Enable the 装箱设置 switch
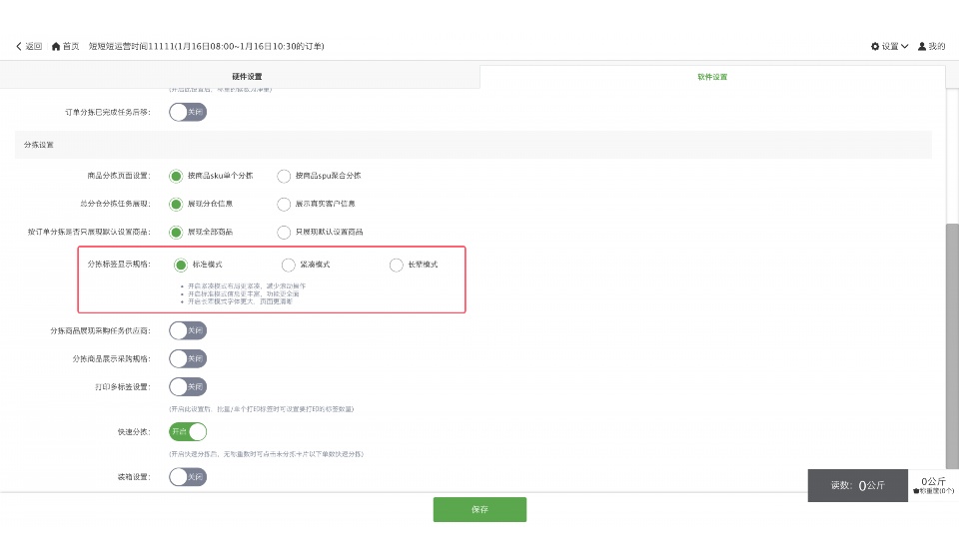Screen dimensions: 959x560 tap(187, 477)
